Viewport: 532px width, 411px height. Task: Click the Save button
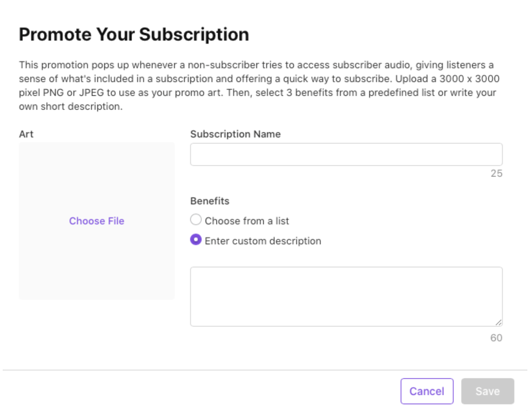point(487,391)
